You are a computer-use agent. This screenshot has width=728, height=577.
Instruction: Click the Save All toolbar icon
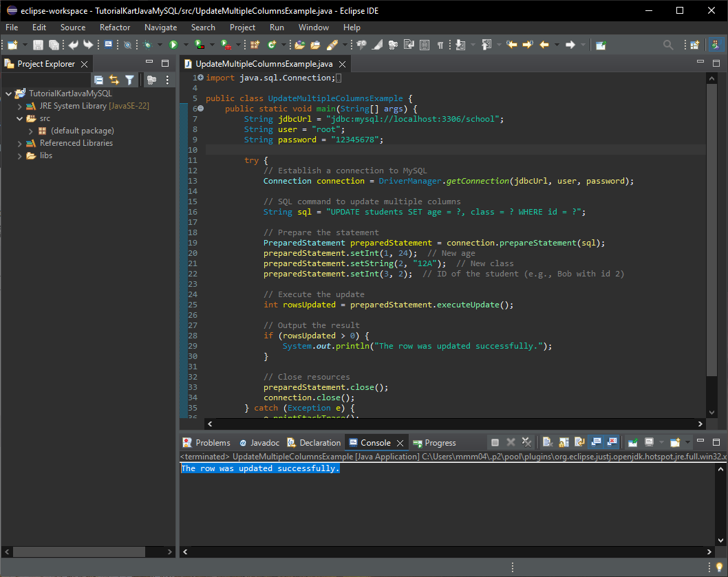53,45
